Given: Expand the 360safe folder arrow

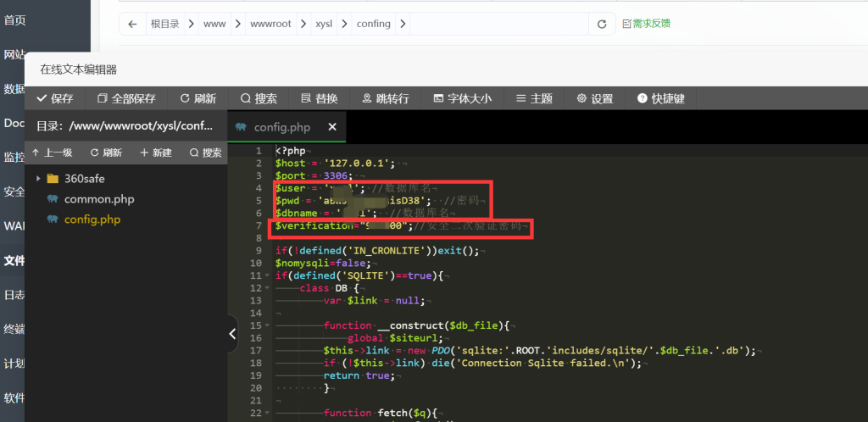Looking at the screenshot, I should [x=38, y=178].
